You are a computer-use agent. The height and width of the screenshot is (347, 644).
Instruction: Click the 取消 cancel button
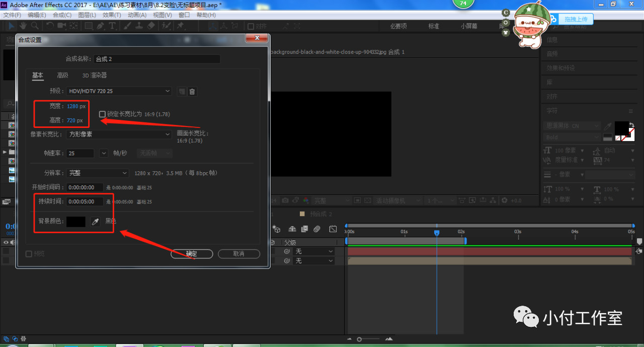click(238, 254)
